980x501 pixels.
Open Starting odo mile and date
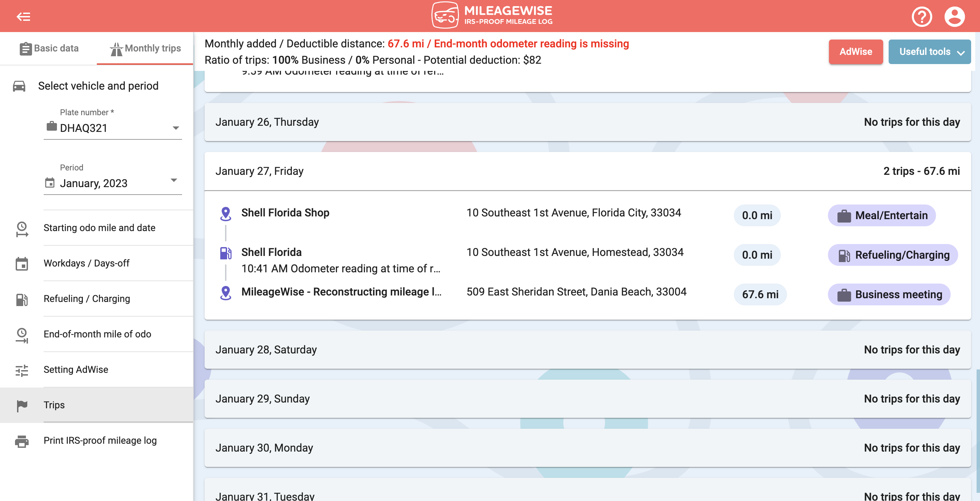tap(99, 228)
